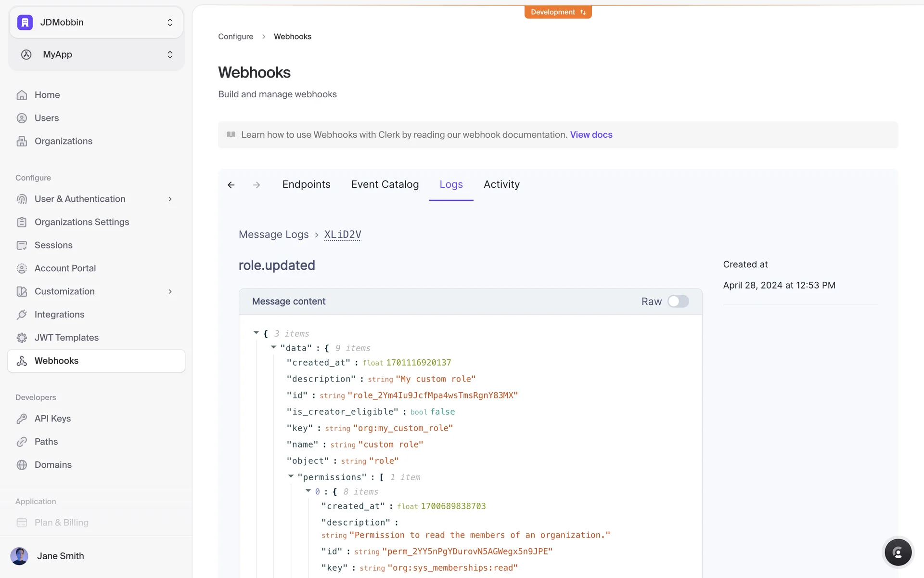Open the View docs link
The width and height of the screenshot is (924, 578).
[x=591, y=135]
